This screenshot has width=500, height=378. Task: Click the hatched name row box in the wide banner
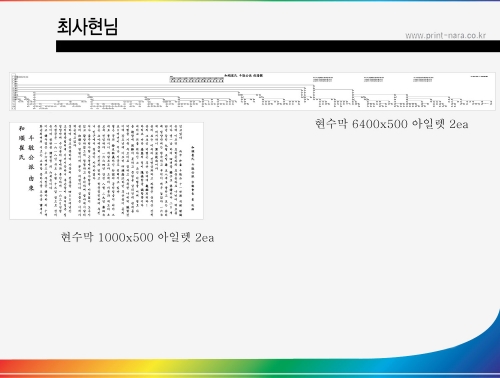tap(197, 80)
